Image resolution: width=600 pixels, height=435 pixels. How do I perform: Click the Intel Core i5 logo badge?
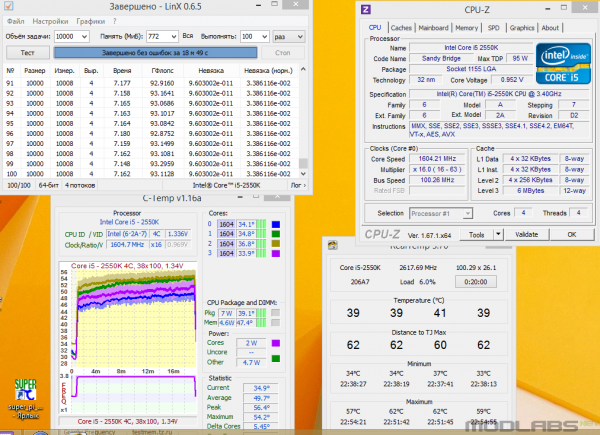coord(563,64)
